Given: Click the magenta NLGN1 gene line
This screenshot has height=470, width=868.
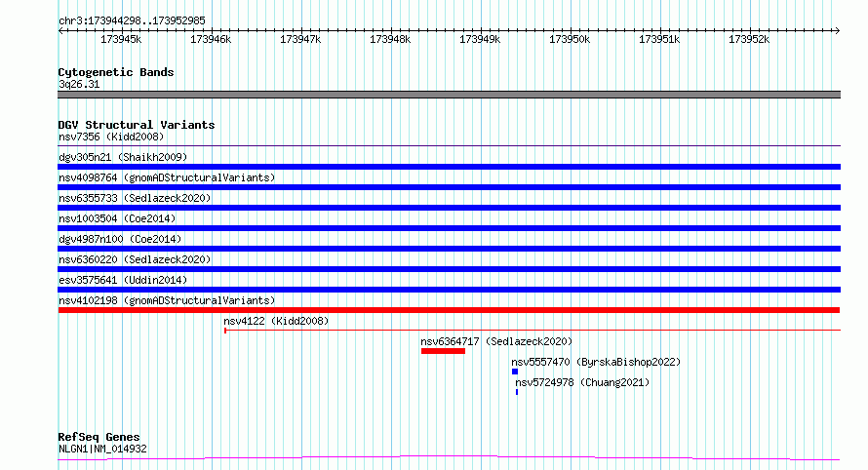Looking at the screenshot, I should [449, 458].
